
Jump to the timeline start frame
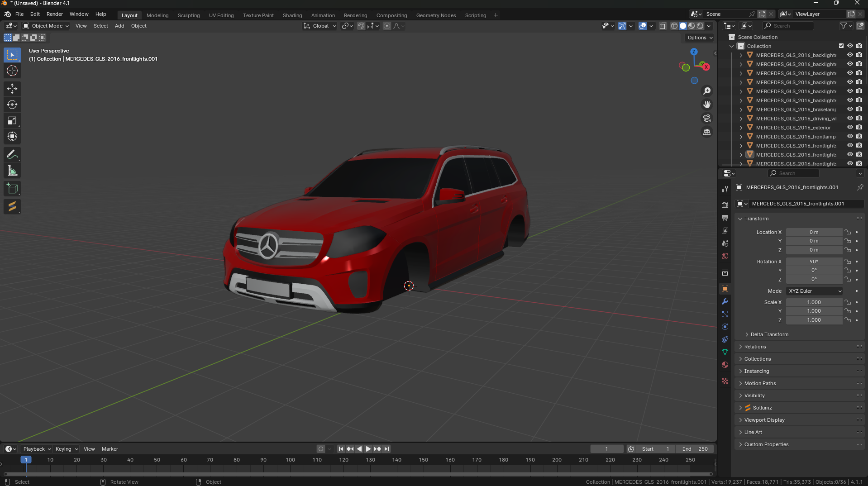point(341,449)
